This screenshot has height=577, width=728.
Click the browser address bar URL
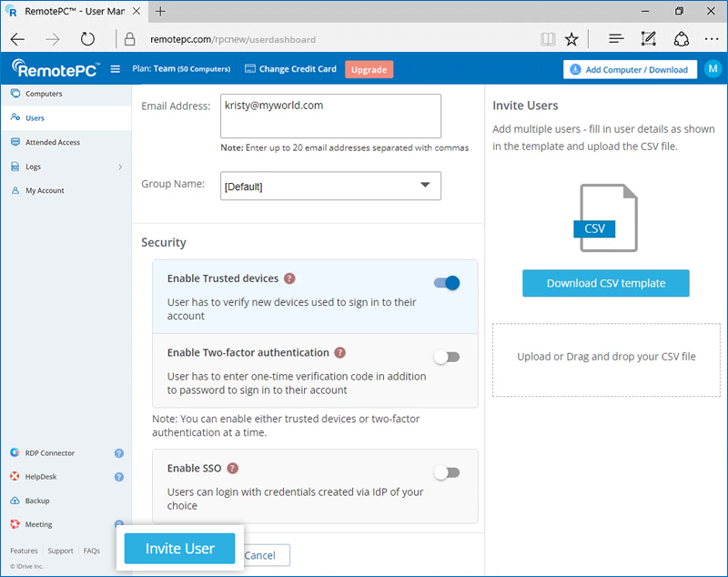(233, 39)
